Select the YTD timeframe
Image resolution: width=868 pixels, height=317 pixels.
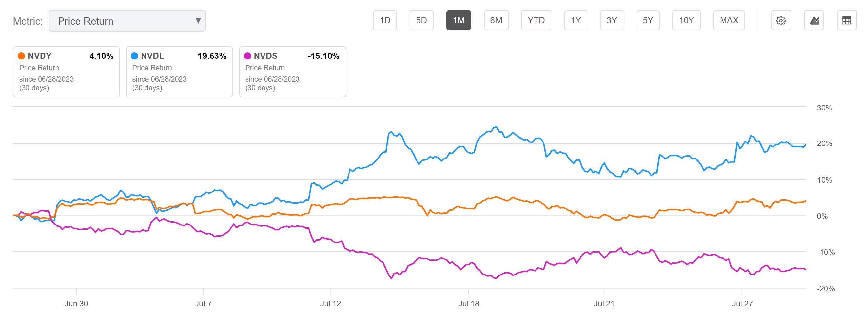536,20
